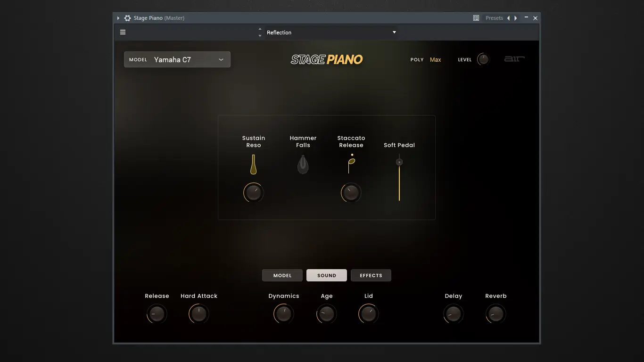Click the Stage Piano (Master) window title
Image resolution: width=644 pixels, height=362 pixels.
click(x=159, y=18)
